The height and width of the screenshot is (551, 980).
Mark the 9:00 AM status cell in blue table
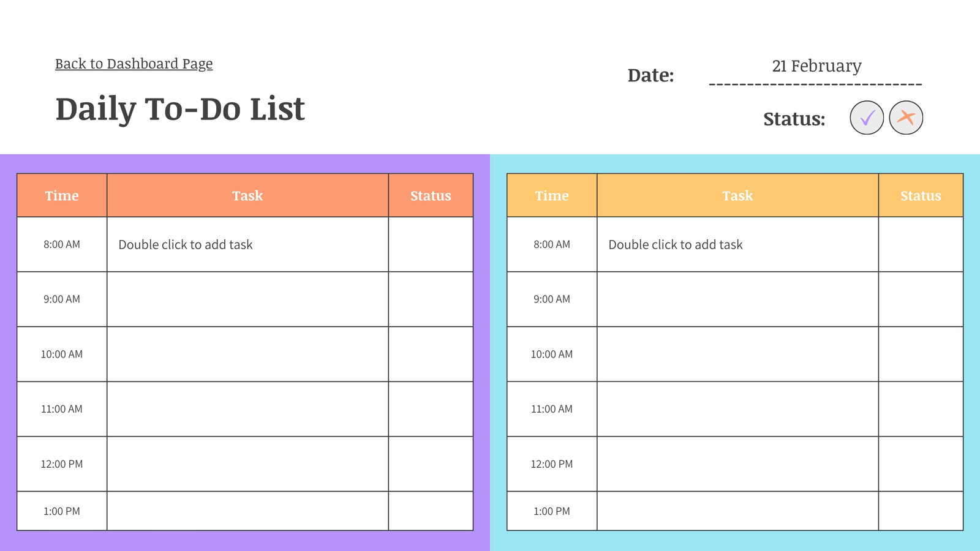coord(921,299)
